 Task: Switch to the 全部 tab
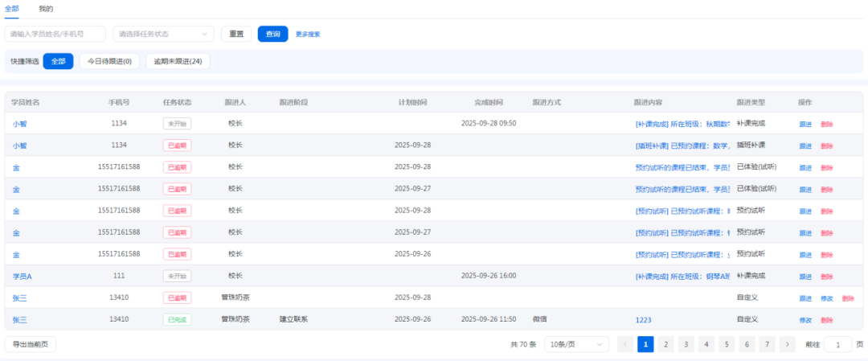(x=11, y=8)
